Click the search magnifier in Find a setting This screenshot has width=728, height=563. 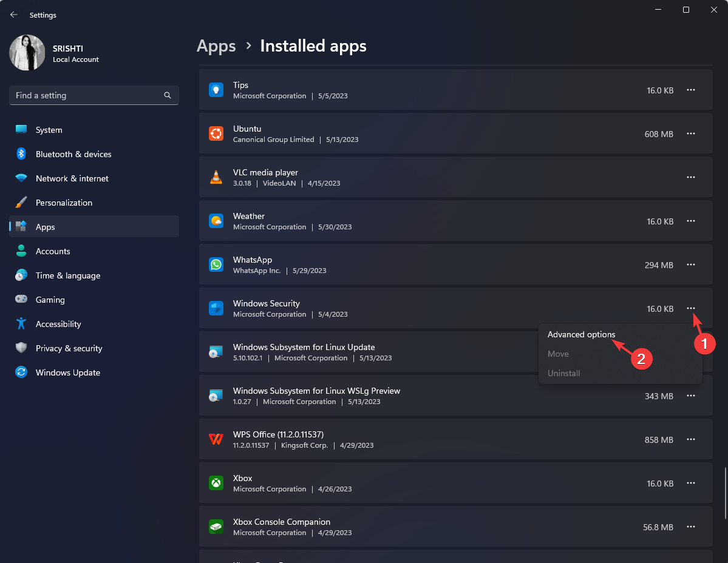tap(168, 95)
